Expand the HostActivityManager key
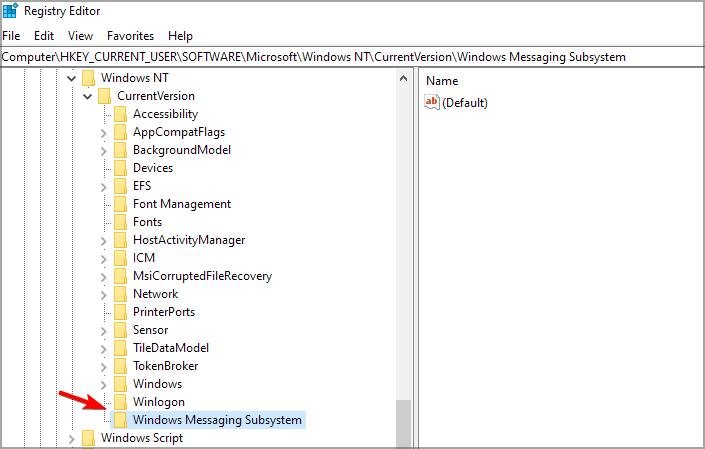 (x=104, y=241)
